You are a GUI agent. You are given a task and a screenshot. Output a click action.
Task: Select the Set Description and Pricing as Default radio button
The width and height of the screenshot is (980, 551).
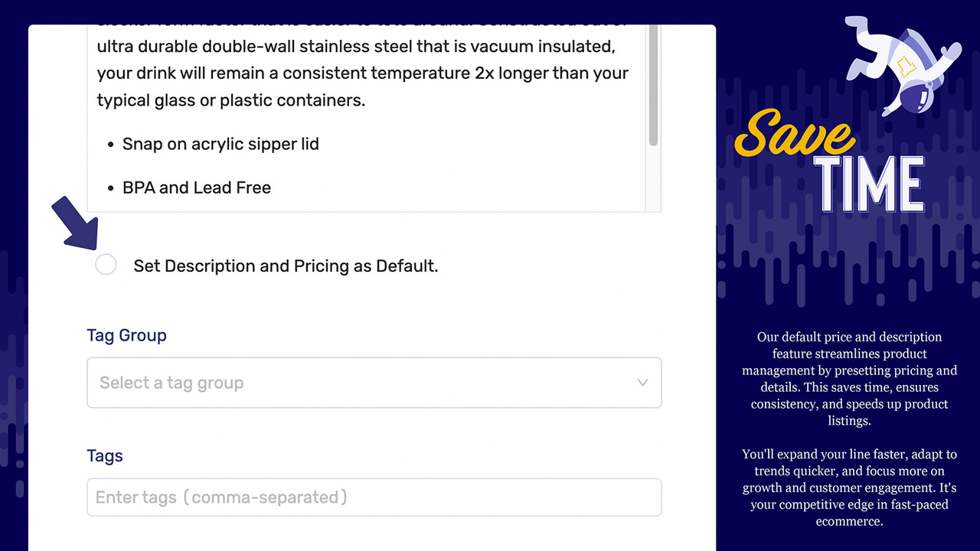click(x=106, y=264)
